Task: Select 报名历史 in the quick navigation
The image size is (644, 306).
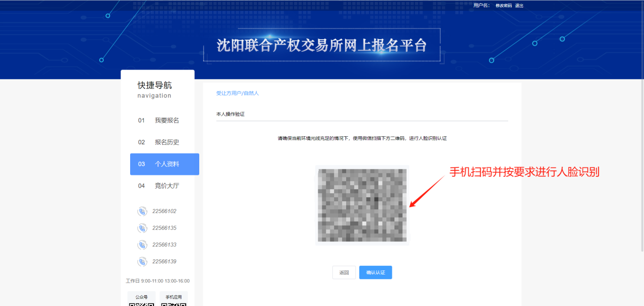Action: click(166, 142)
